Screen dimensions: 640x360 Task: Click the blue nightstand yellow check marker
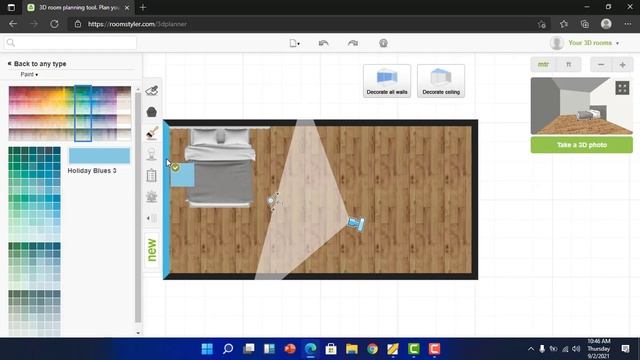click(x=176, y=167)
